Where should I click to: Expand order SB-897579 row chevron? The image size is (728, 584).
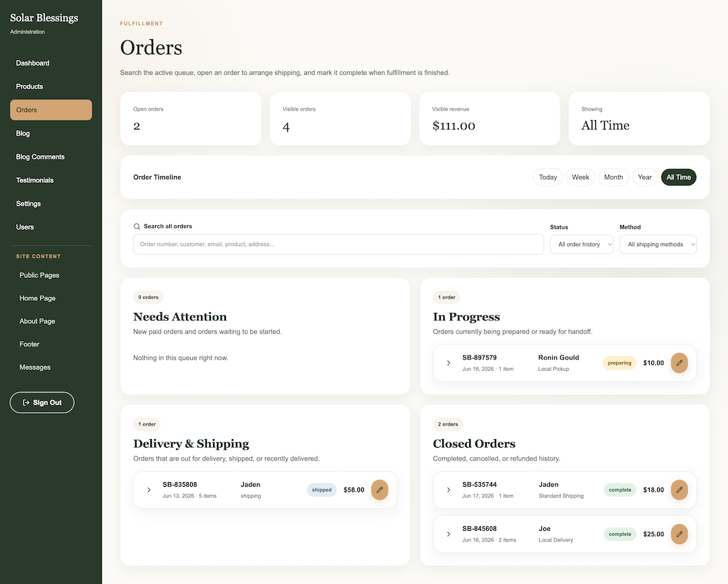tap(448, 363)
